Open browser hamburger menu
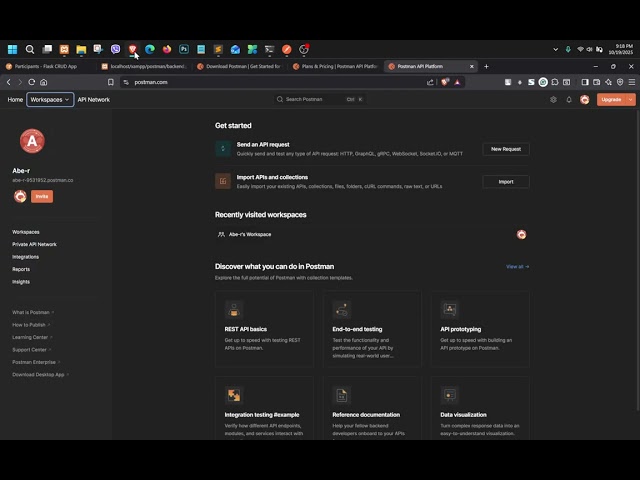Viewport: 640px width, 480px height. pos(632,82)
